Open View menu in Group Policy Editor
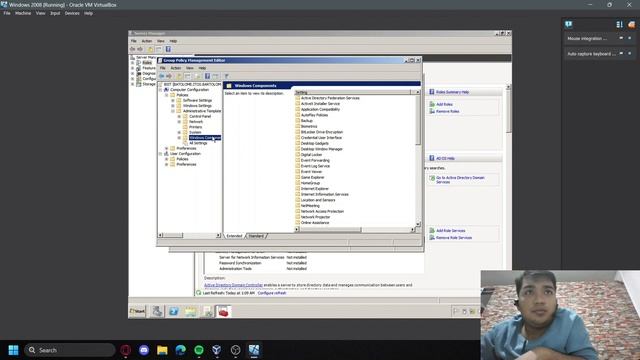Viewport: 640px width, 360px height. (190, 68)
